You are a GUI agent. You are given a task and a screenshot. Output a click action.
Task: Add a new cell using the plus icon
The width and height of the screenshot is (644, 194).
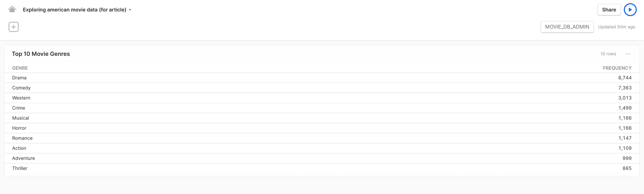click(13, 27)
